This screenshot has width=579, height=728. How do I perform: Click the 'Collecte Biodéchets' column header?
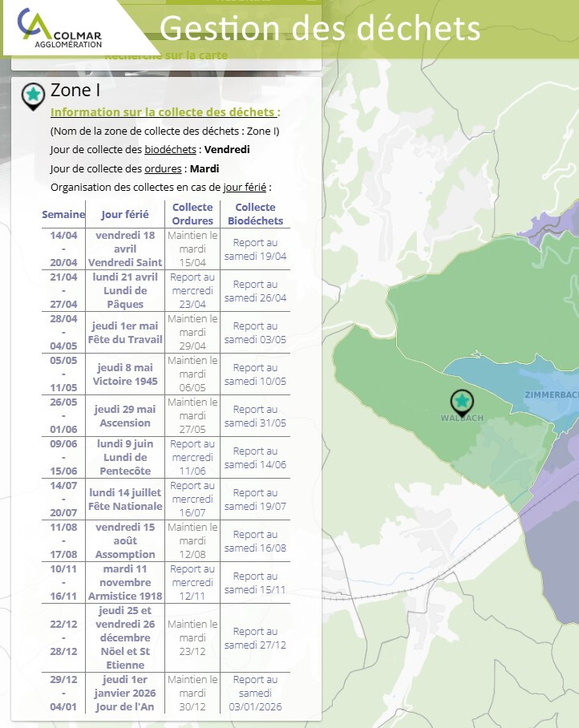click(x=255, y=214)
